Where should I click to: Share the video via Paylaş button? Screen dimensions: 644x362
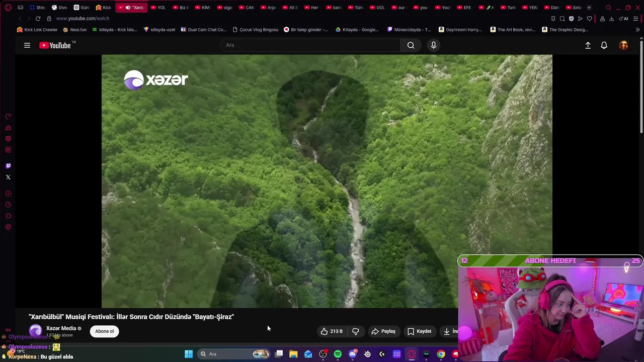click(383, 331)
